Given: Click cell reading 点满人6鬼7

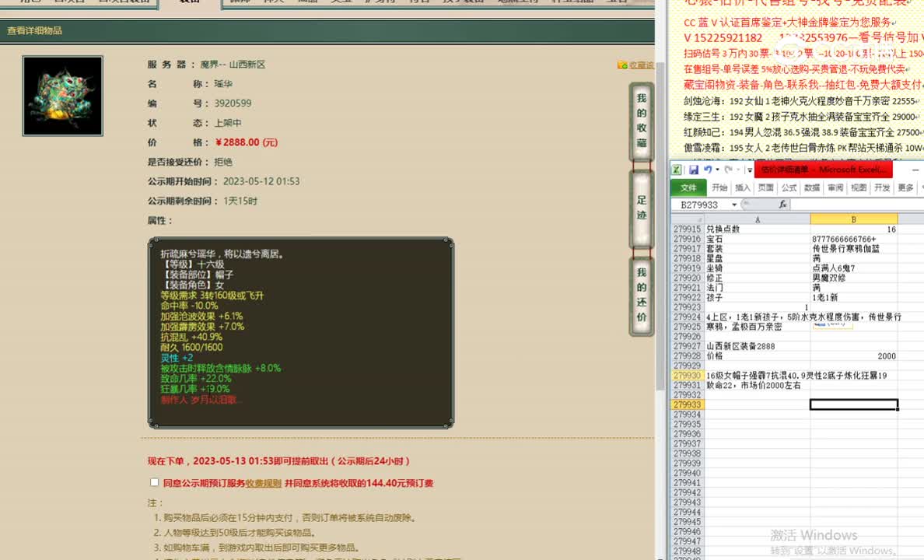Looking at the screenshot, I should point(854,268).
